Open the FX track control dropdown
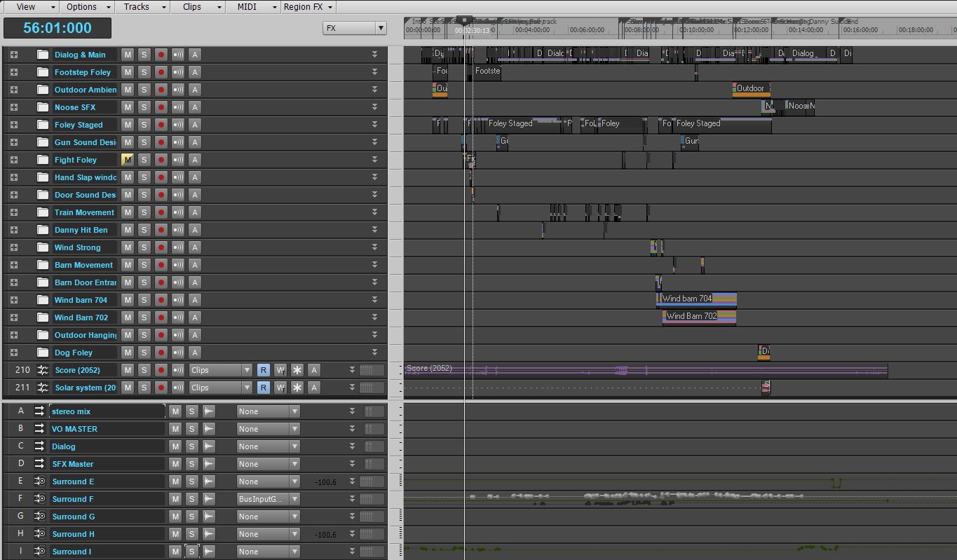Viewport: 957px width, 560px height. (354, 28)
